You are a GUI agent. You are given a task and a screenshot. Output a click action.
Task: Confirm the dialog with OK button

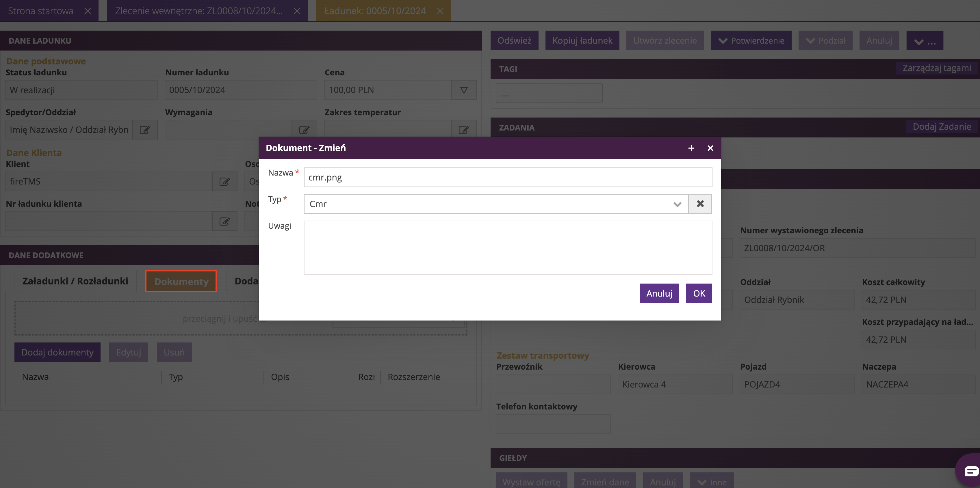(699, 293)
